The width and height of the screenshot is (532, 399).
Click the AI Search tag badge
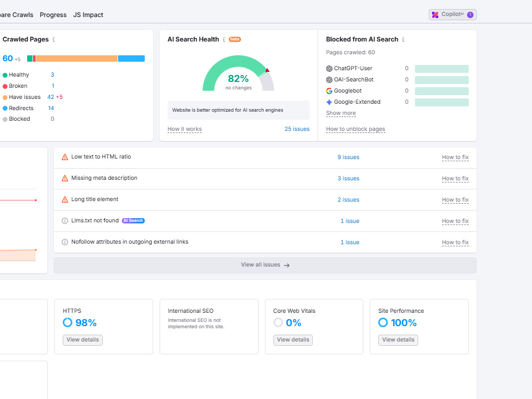pos(134,221)
